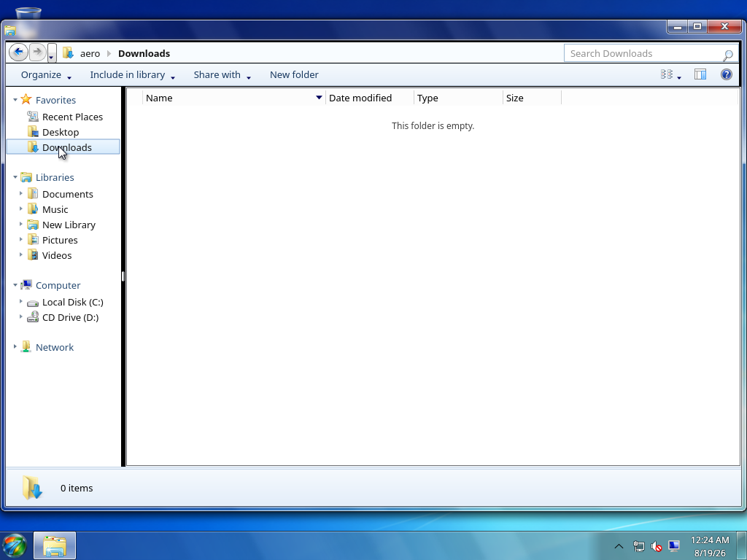
Task: Sort by Date modified column
Action: click(x=370, y=98)
